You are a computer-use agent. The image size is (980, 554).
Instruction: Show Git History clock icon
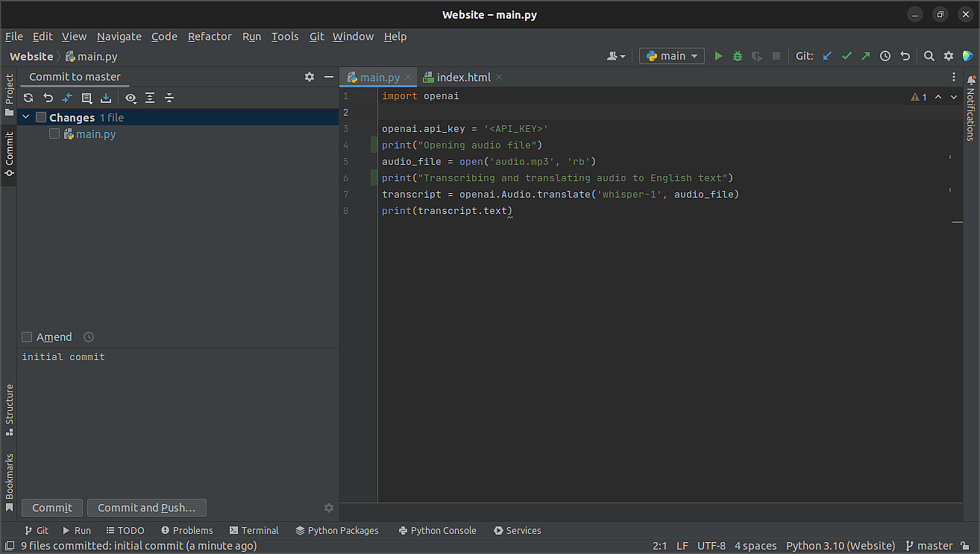pos(885,56)
